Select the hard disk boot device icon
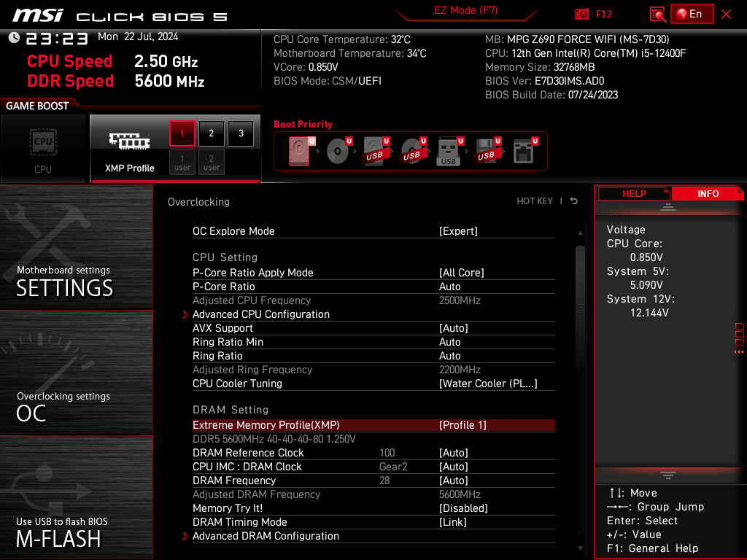 (x=301, y=151)
